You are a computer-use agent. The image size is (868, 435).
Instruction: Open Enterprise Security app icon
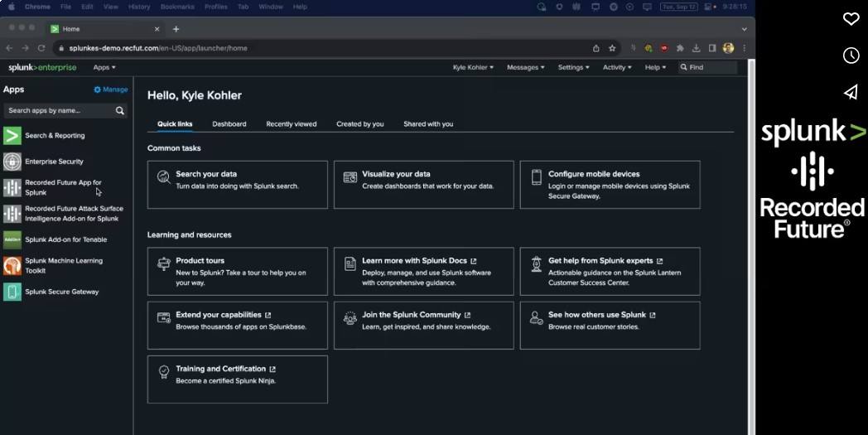tap(12, 162)
